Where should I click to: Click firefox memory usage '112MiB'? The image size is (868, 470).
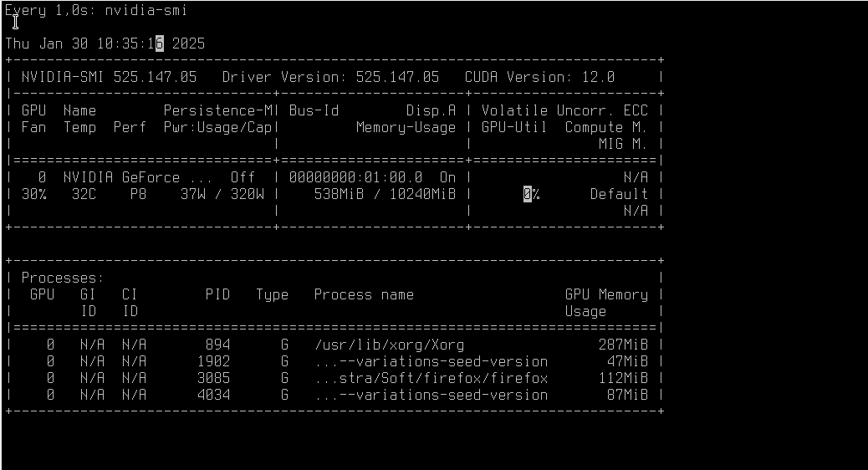click(x=623, y=378)
